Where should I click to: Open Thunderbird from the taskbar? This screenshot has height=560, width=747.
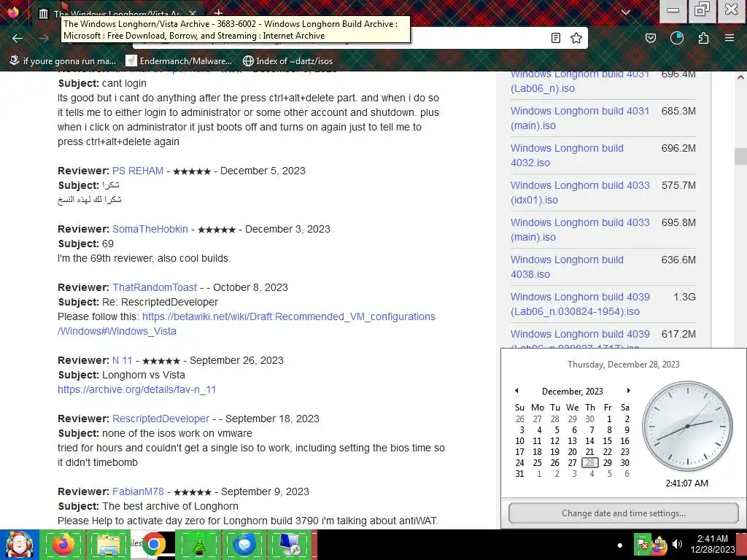244,545
